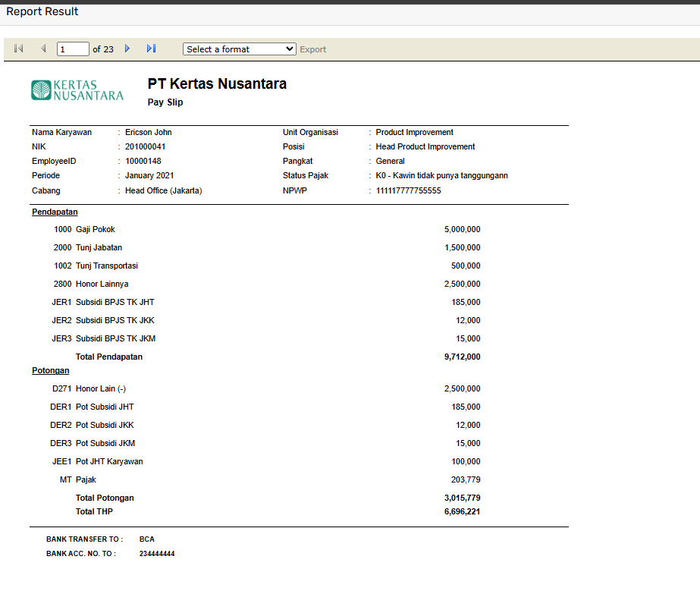Click the Total THP amount 6,696,221
700x613 pixels.
click(x=462, y=511)
